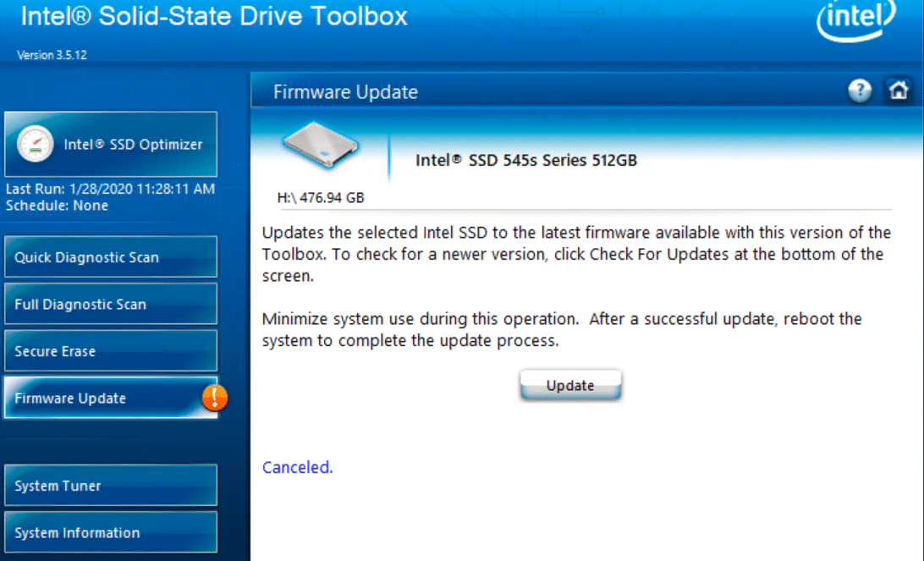
Task: Open System Tuner
Action: pyautogui.click(x=111, y=486)
